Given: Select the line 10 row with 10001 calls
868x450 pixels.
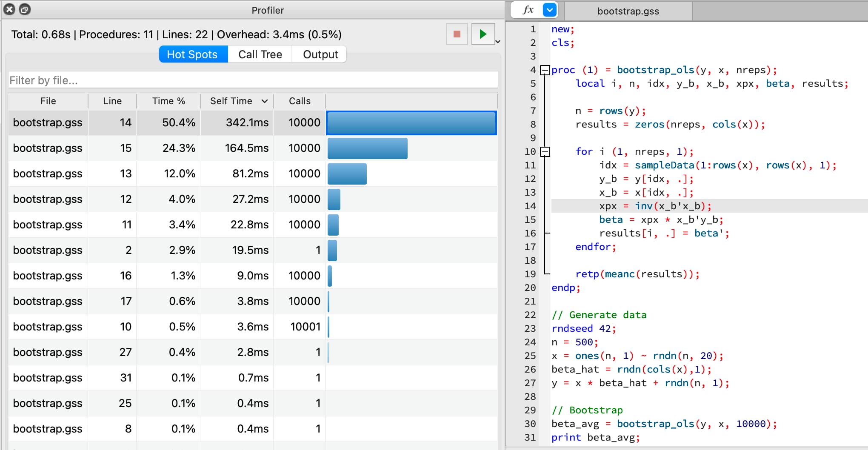Looking at the screenshot, I should [x=253, y=327].
